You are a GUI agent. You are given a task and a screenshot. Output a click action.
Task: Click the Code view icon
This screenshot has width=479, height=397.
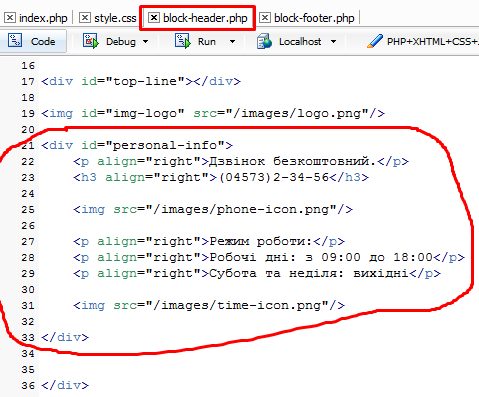click(15, 41)
